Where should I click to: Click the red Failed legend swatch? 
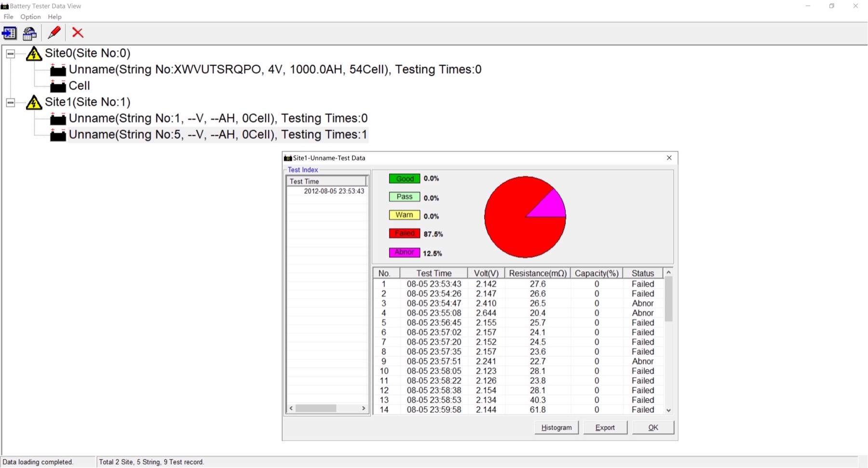click(404, 233)
